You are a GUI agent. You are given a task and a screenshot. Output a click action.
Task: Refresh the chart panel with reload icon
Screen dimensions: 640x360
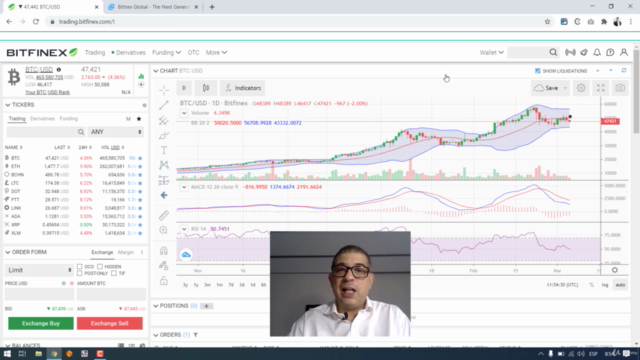click(624, 71)
